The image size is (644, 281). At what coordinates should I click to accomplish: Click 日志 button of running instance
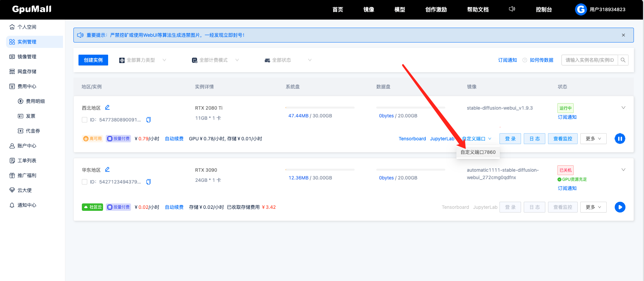535,139
